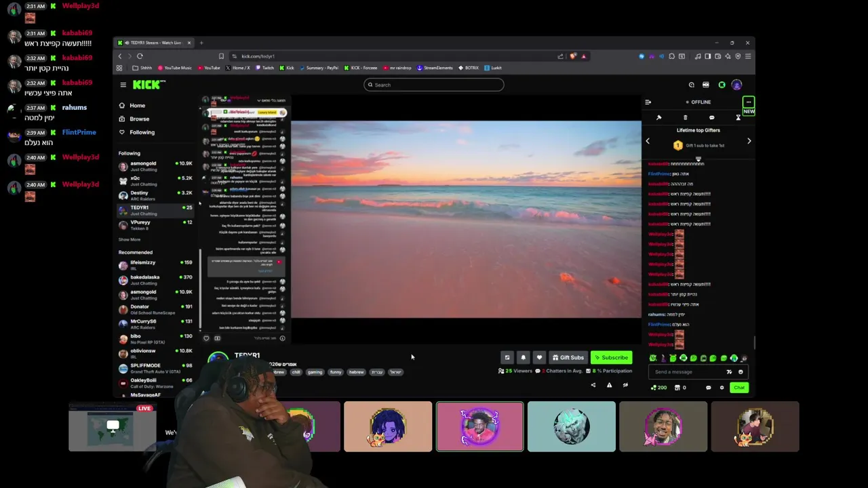Click the green Kick icon beside the avatar

[x=722, y=85]
